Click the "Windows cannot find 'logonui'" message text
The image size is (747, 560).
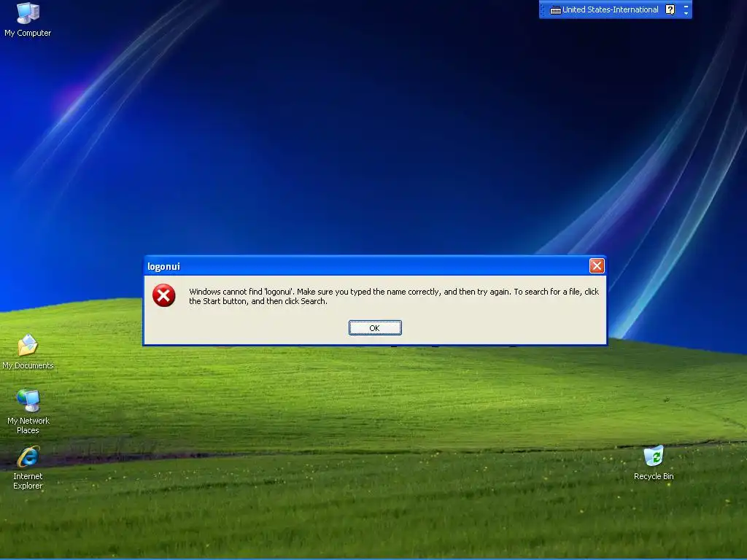(x=393, y=296)
